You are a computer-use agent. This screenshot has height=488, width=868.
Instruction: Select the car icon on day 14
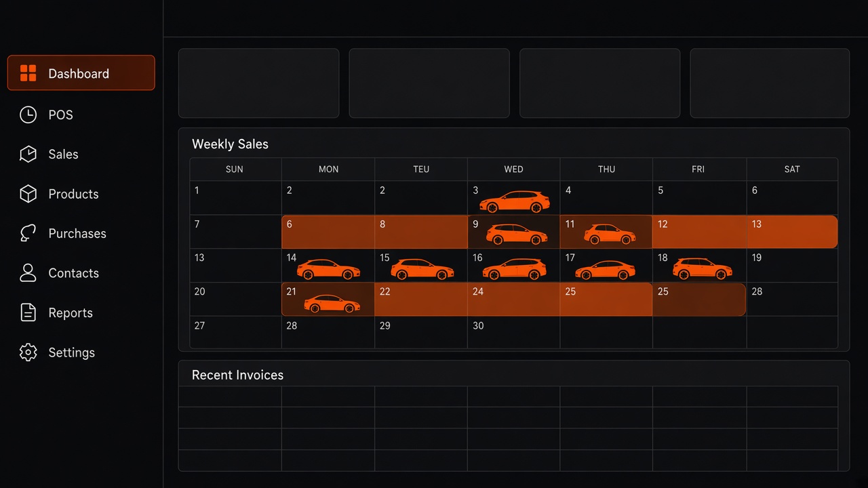pyautogui.click(x=328, y=269)
